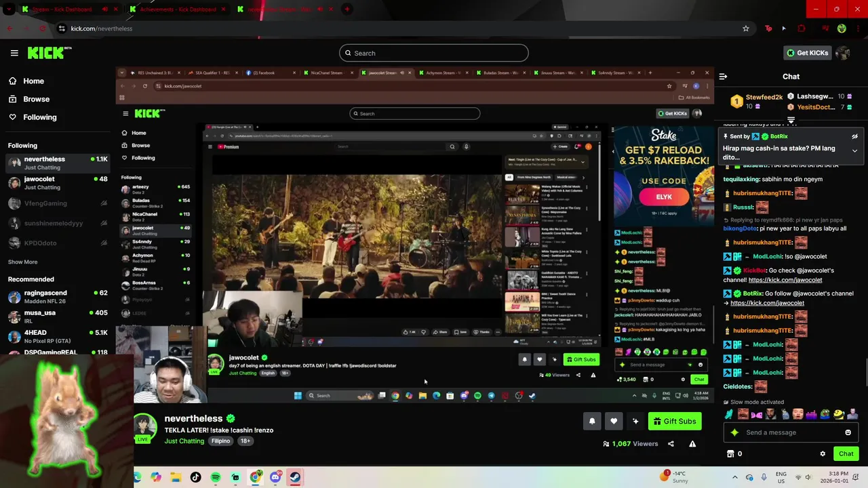868x488 pixels.
Task: Collapse the chat panel arrow icon
Action: [x=723, y=77]
